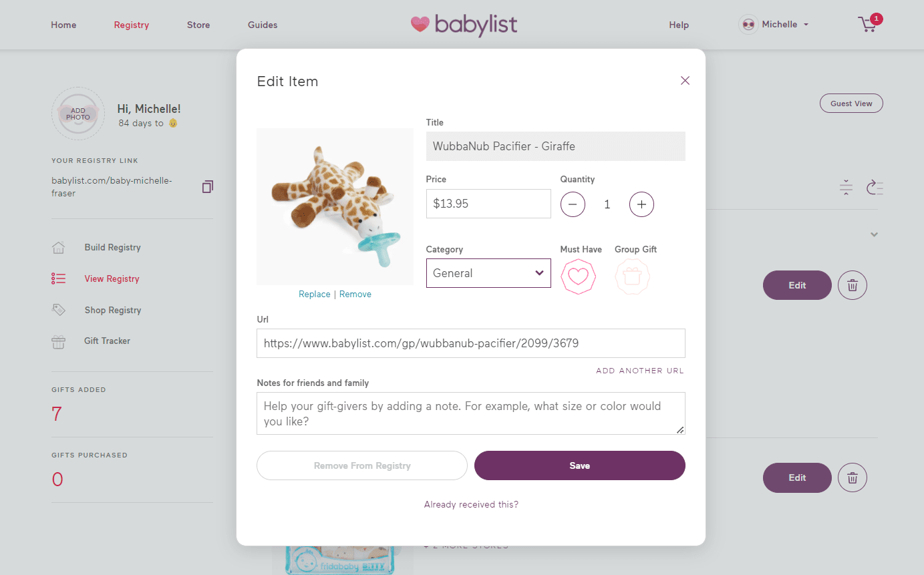Open the Category dropdown
Screen dimensions: 924x575
pyautogui.click(x=488, y=273)
